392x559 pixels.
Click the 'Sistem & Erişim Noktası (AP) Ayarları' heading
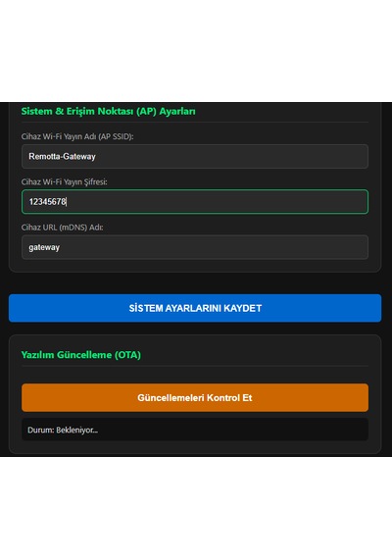(x=109, y=111)
